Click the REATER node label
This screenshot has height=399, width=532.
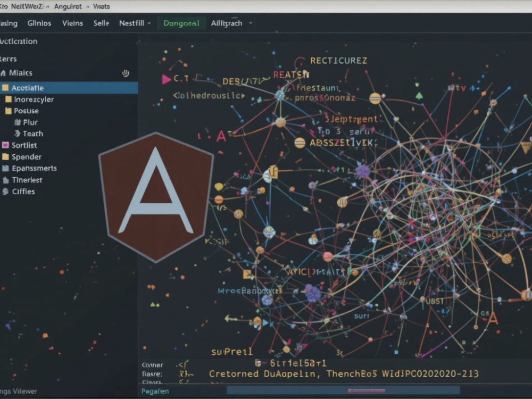tap(291, 74)
